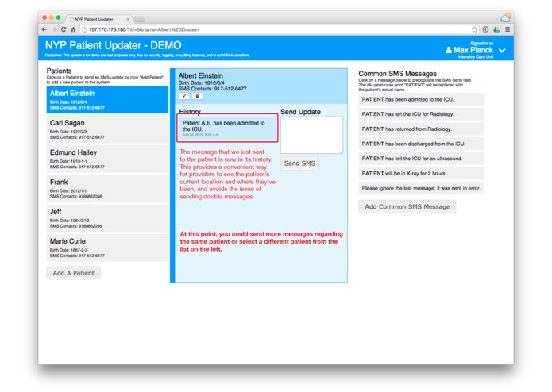Click Add Common SMS Message button
The width and height of the screenshot is (552, 392).
(x=407, y=207)
